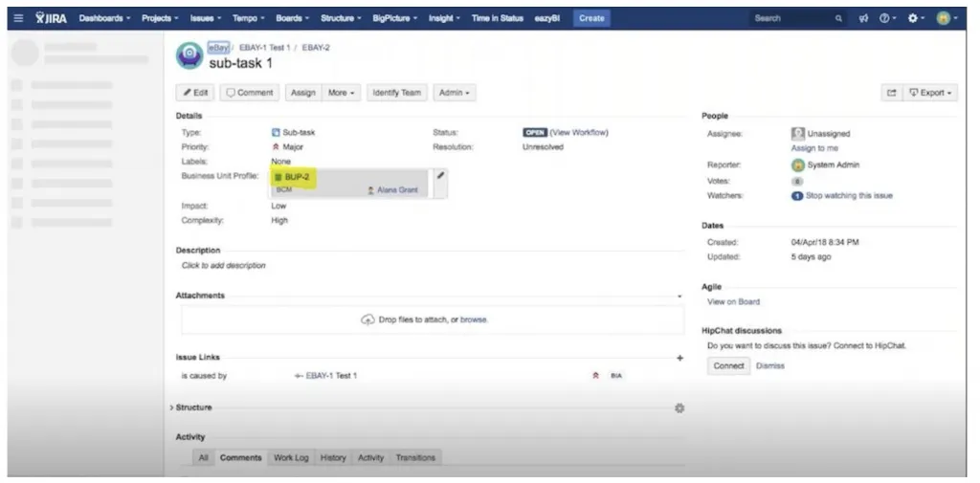Click the Identify Team button
Screen dimensions: 980x483
click(x=397, y=93)
